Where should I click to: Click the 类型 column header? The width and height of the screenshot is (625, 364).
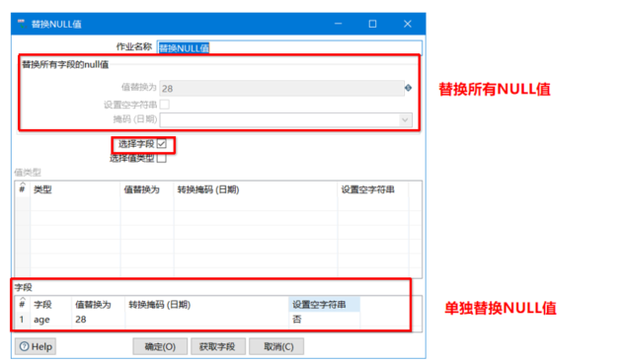click(x=75, y=189)
